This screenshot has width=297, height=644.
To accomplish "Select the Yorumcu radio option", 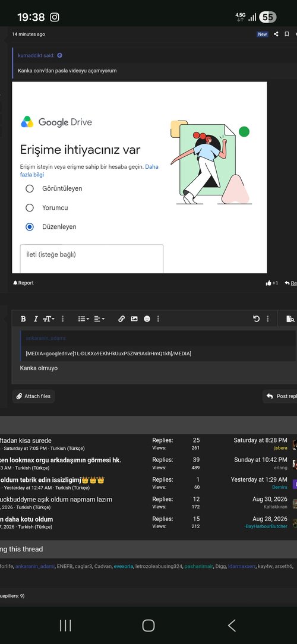I will [30, 208].
